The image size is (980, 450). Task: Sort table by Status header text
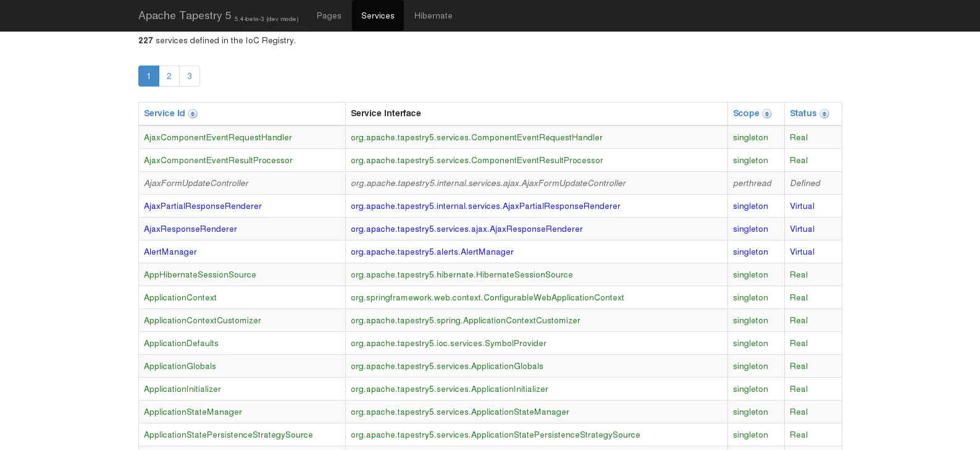[803, 113]
